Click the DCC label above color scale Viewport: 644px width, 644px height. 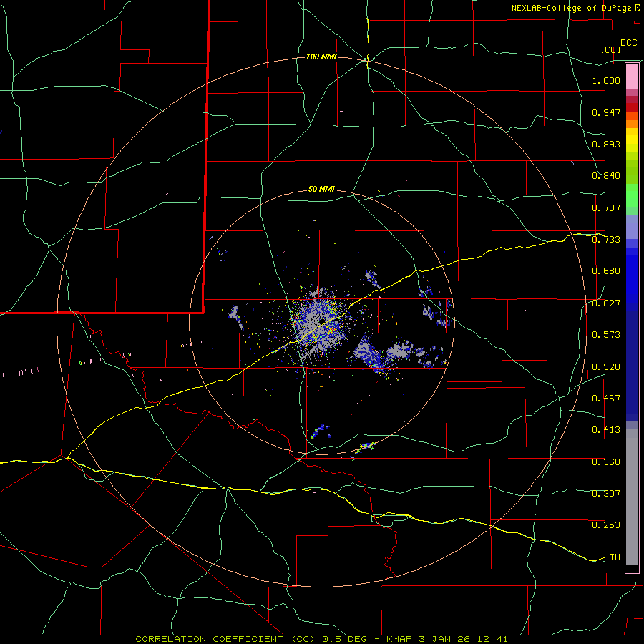point(628,43)
